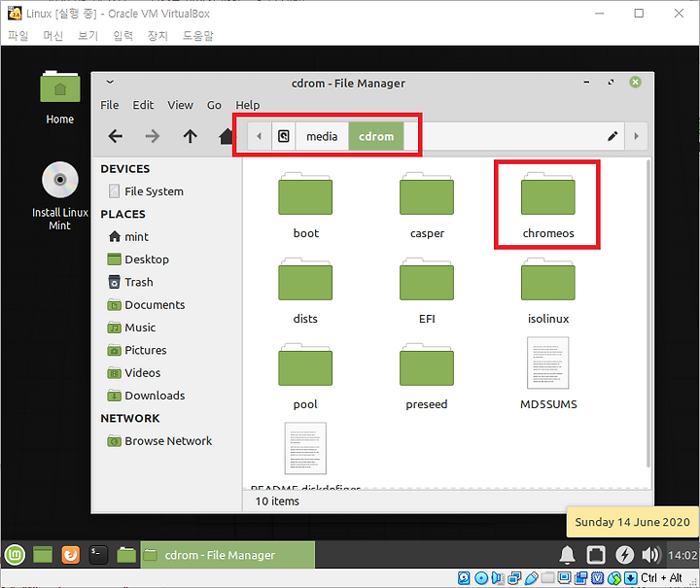Select the MD5SUMS text file
Image resolution: width=700 pixels, height=588 pixels.
[x=548, y=374]
